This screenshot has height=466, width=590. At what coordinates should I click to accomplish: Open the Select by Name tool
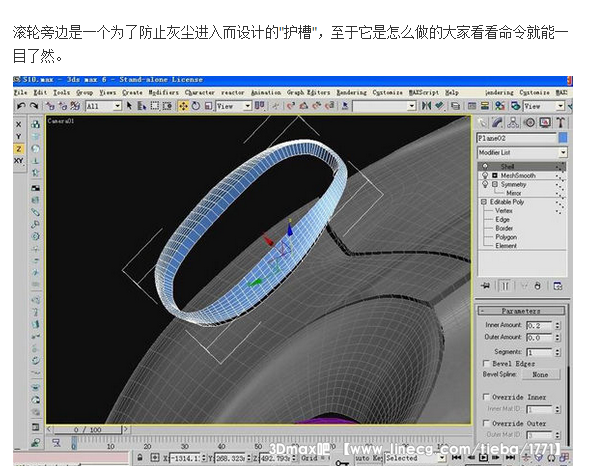pyautogui.click(x=141, y=106)
